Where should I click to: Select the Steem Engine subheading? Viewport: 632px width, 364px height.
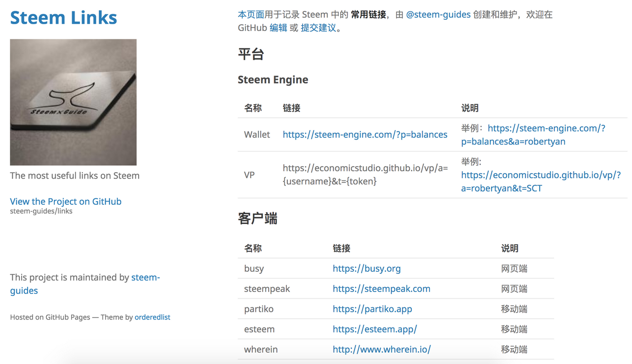(273, 79)
